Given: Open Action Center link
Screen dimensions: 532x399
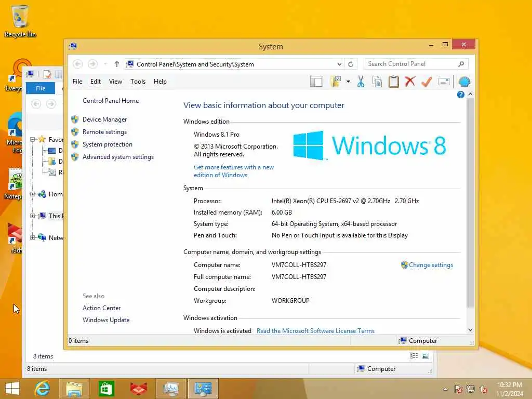Looking at the screenshot, I should coord(101,308).
